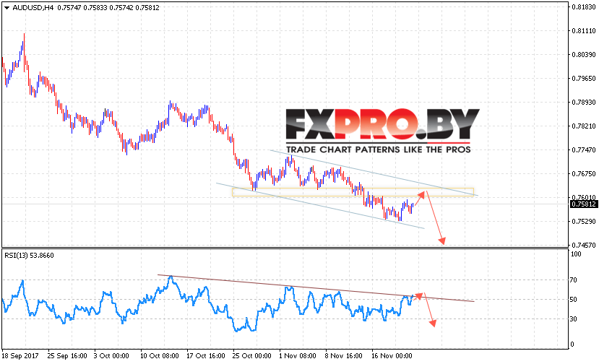Select the 0.78930 price axis label
Image resolution: width=599 pixels, height=364 pixels.
tap(584, 103)
